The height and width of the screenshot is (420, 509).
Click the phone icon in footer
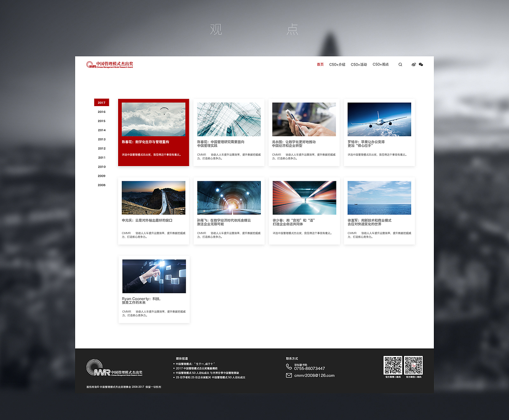(x=289, y=366)
